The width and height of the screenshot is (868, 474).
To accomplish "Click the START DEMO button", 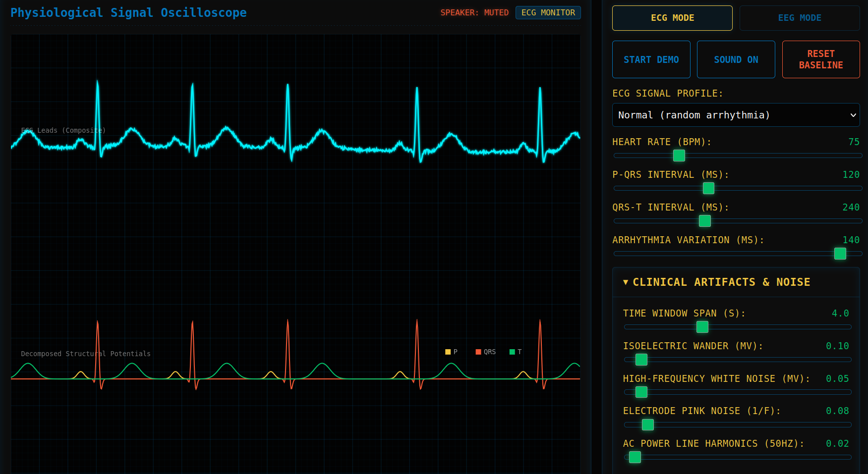I will [651, 59].
